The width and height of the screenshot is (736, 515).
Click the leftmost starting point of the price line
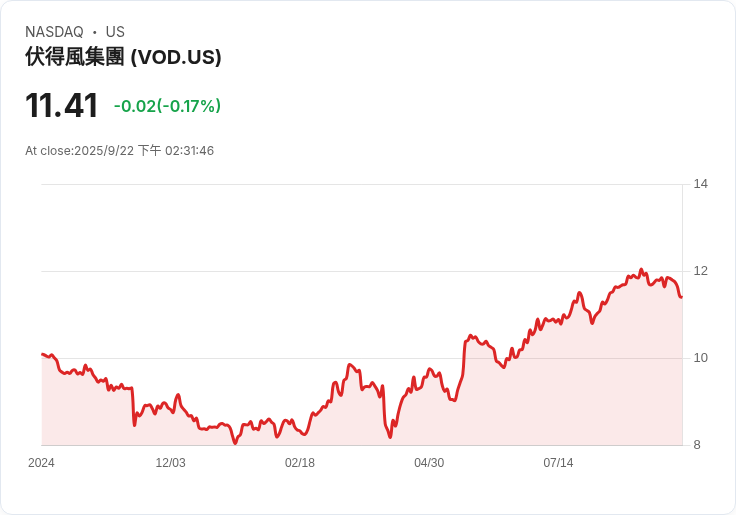click(42, 354)
